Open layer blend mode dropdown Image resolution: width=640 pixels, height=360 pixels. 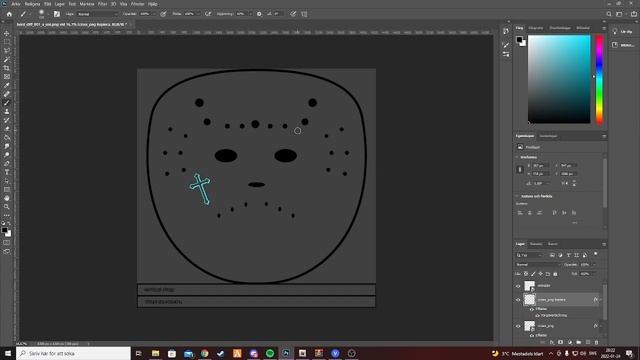(x=538, y=264)
